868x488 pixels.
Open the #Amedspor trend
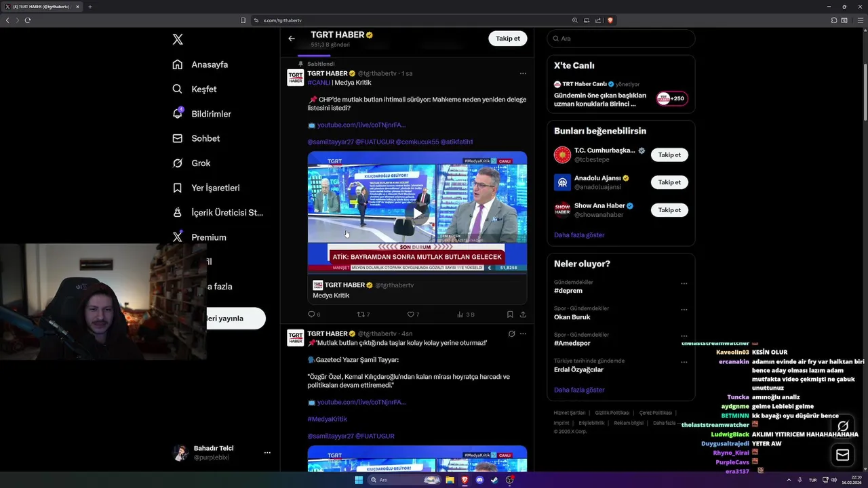pos(574,344)
